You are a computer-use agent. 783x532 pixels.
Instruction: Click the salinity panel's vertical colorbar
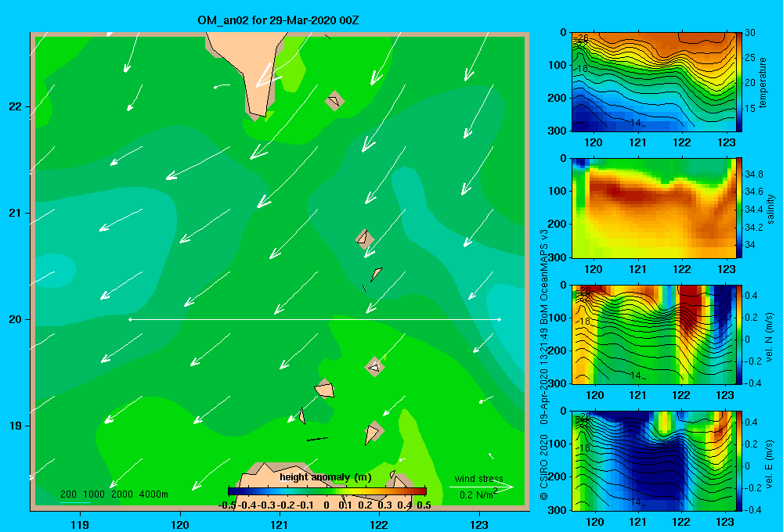click(x=739, y=208)
